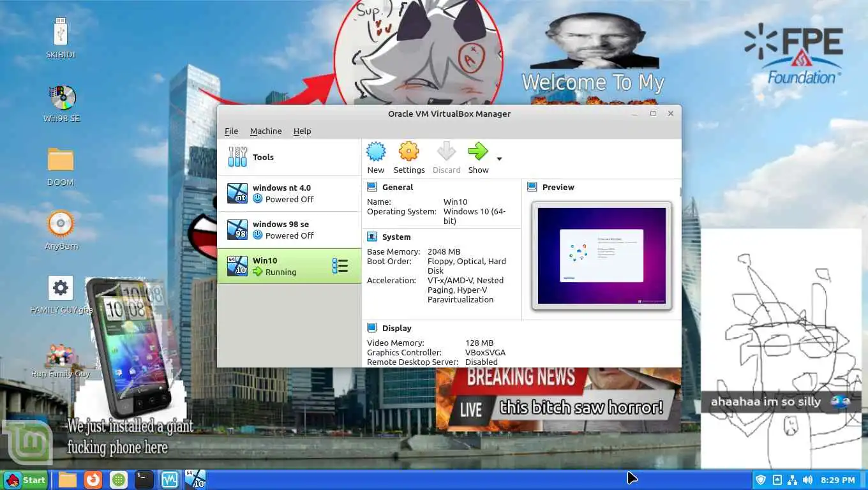Click the 2048 MB base memory value
This screenshot has height=490, width=868.
444,251
